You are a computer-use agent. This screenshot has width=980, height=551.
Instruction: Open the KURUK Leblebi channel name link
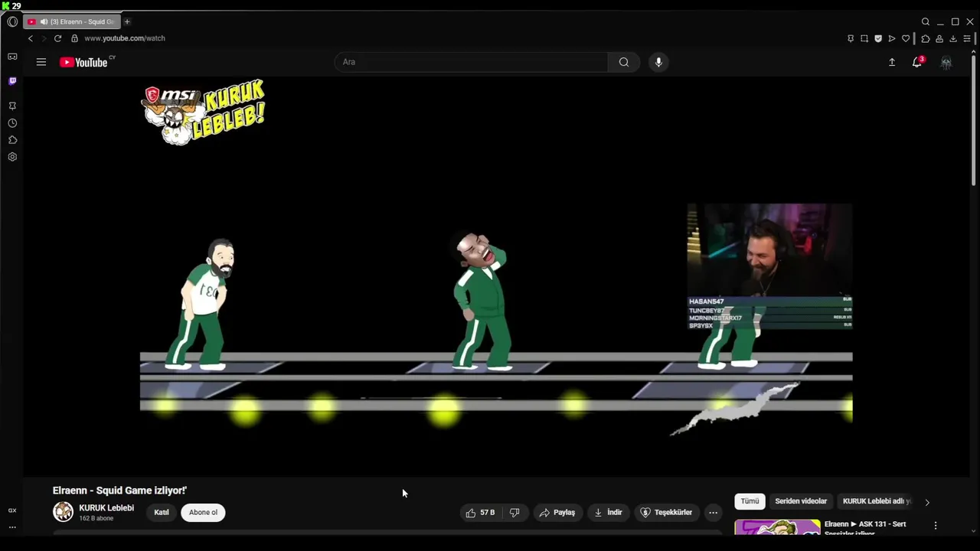pos(106,508)
